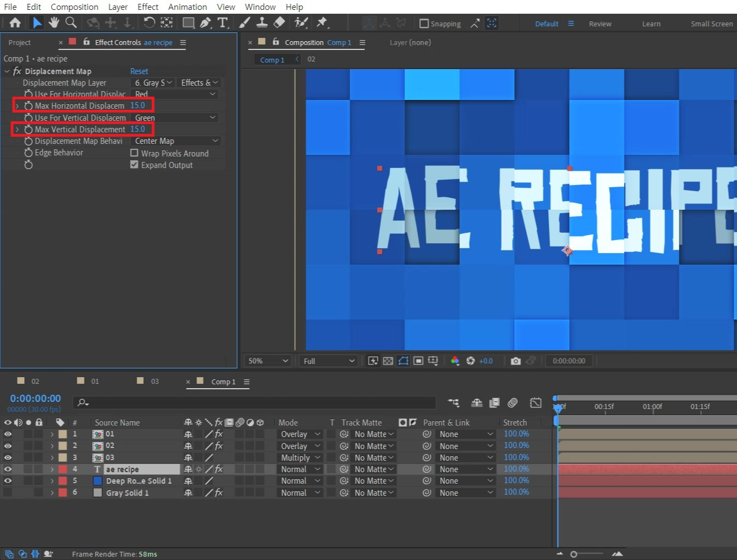Select the Hand tool
The height and width of the screenshot is (560, 737).
(54, 23)
